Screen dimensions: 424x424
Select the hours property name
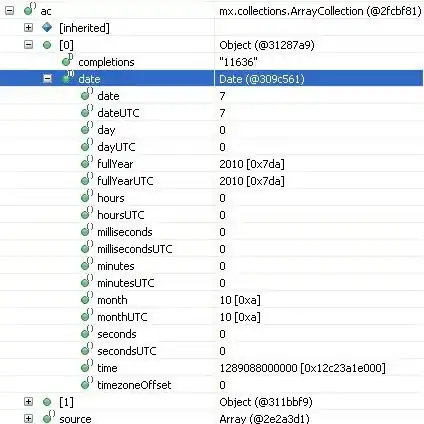click(x=111, y=198)
